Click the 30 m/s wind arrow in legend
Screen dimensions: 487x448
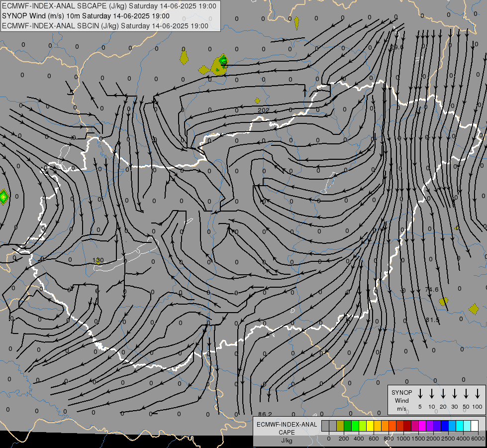[454, 394]
